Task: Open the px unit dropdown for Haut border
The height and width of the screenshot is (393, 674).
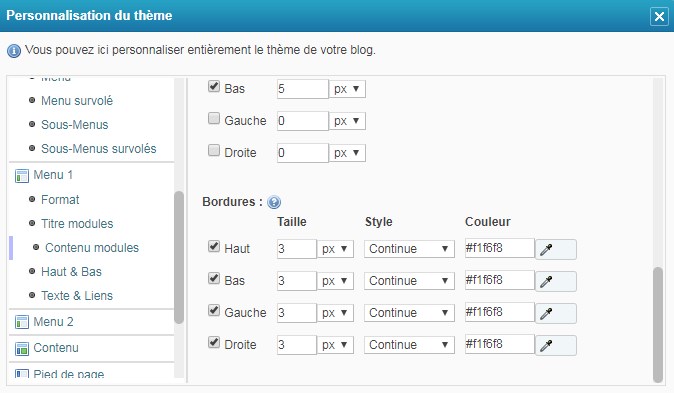Action: 335,249
